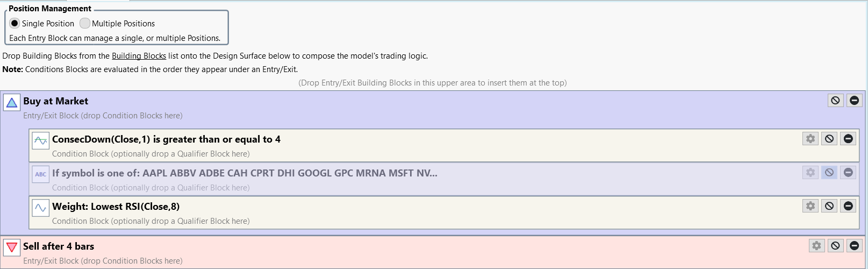Select the Single Position radio button
Screen dimensions: 868x269
15,23
